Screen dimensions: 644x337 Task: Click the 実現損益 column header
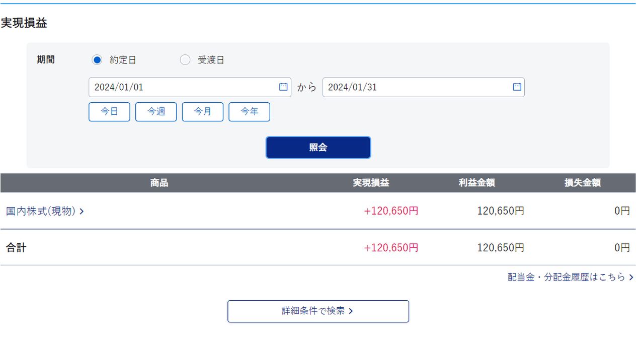coord(371,183)
